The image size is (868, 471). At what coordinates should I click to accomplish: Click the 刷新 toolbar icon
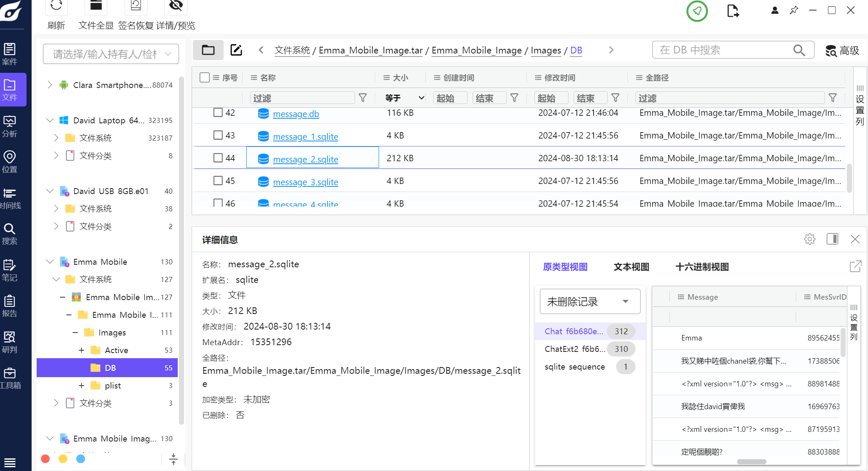(x=56, y=8)
